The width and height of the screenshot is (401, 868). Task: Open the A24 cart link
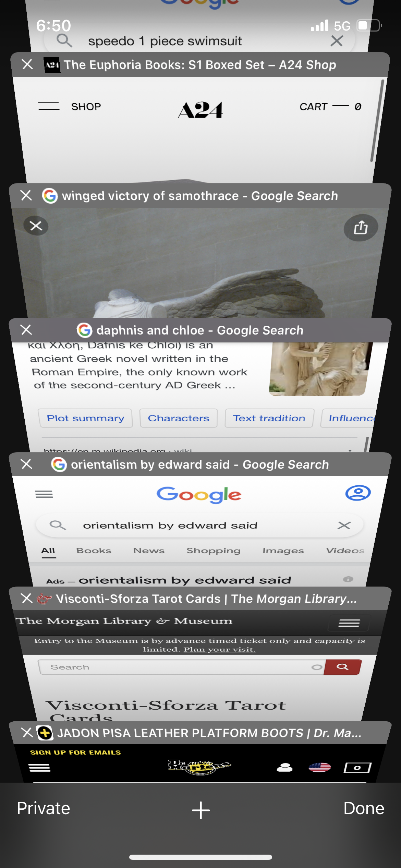(x=330, y=107)
